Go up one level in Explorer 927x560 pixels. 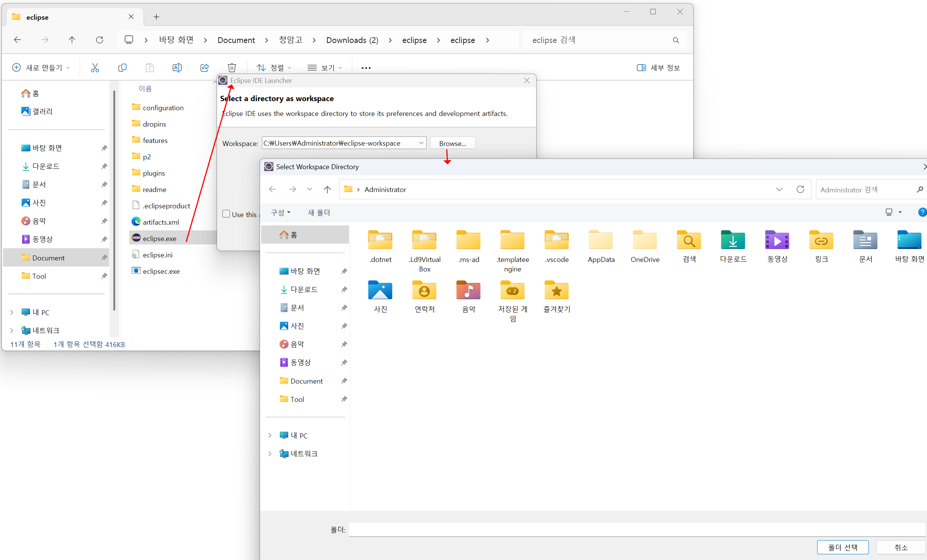coord(72,40)
